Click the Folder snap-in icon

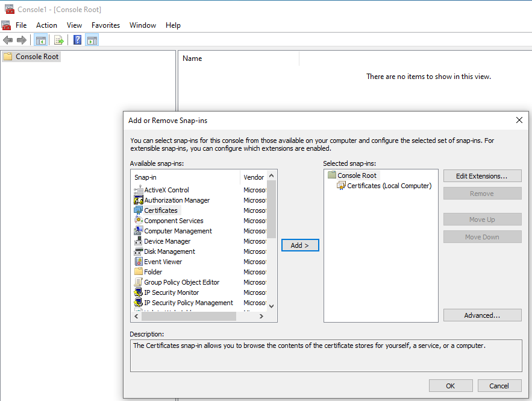point(138,271)
